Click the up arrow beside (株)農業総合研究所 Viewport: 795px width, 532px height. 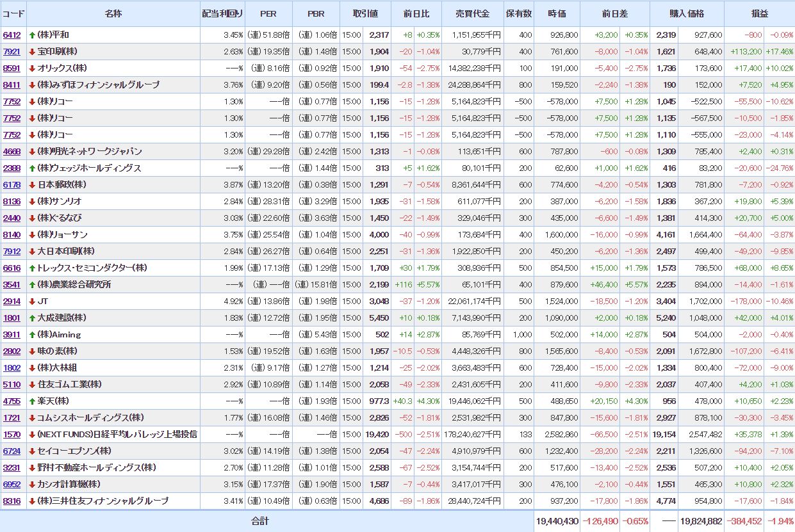point(32,284)
